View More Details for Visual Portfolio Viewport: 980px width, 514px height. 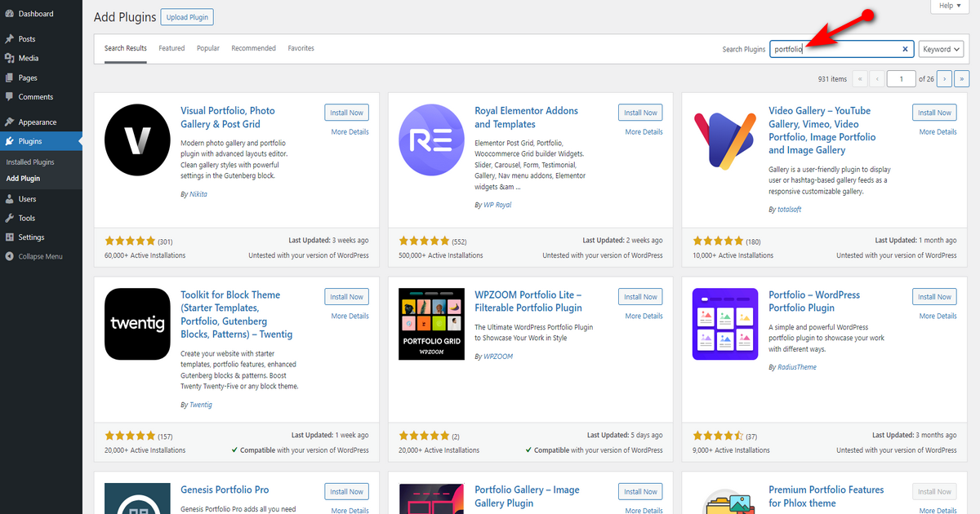pos(350,132)
